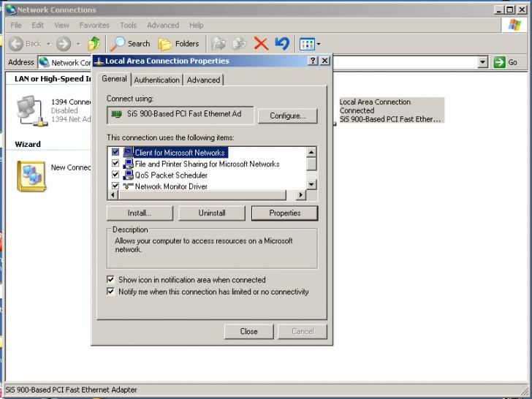Viewport: 532px width, 399px height.
Task: Open the Favorites menu
Action: coord(94,25)
